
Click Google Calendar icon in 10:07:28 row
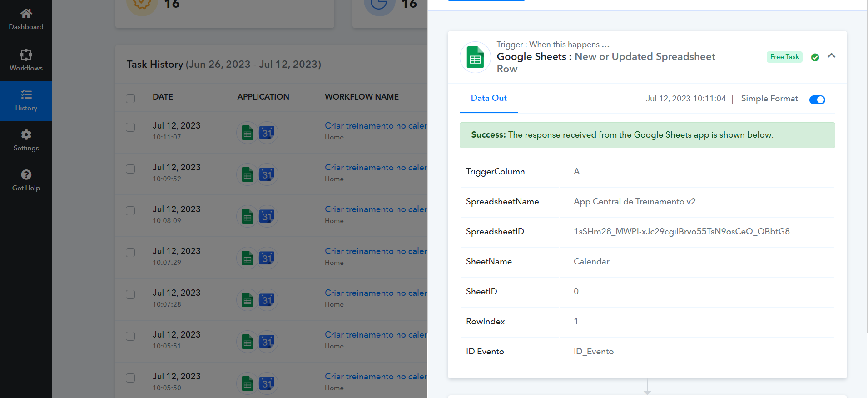[267, 300]
